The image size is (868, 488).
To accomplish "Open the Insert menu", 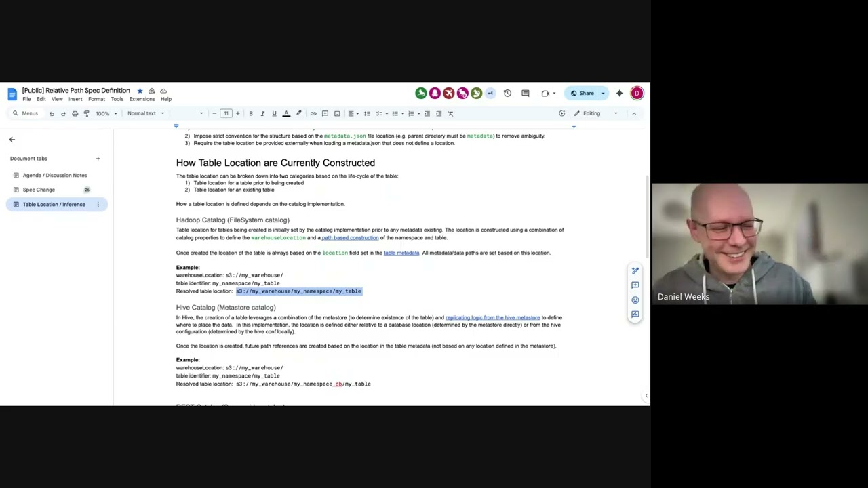I will point(75,99).
